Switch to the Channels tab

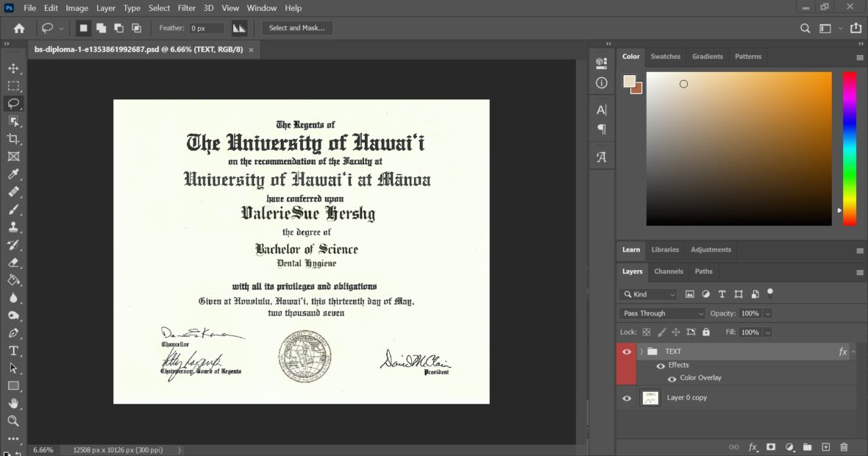click(668, 271)
